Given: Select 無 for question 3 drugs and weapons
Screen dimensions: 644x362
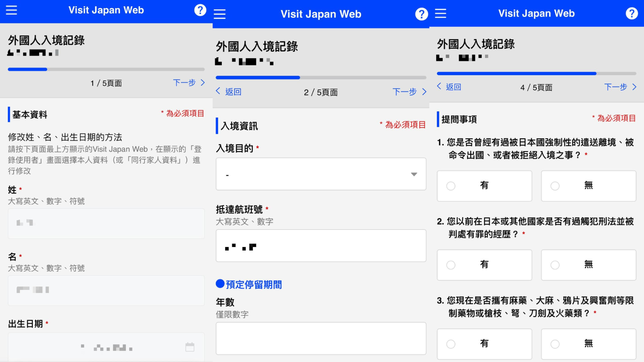Looking at the screenshot, I should [589, 344].
